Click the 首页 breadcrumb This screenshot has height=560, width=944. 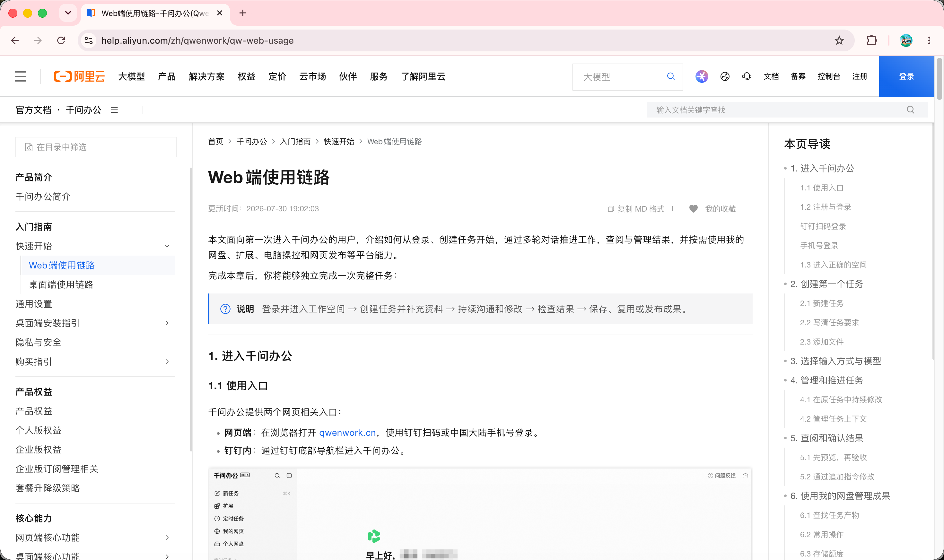click(x=216, y=142)
